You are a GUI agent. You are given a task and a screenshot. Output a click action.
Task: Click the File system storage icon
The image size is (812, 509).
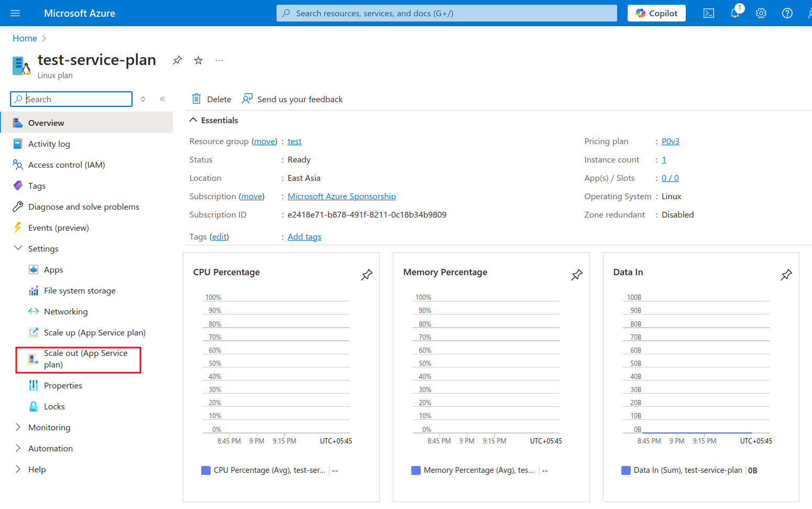(x=34, y=290)
